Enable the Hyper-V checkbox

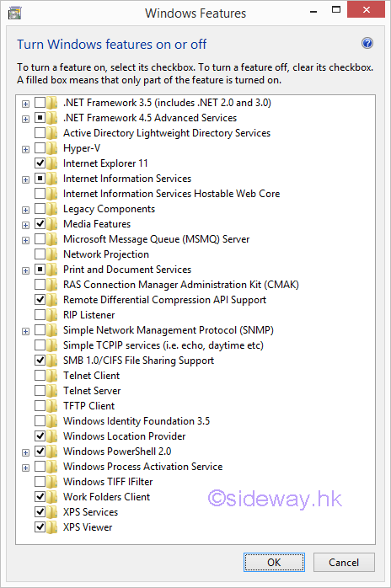pos(40,148)
